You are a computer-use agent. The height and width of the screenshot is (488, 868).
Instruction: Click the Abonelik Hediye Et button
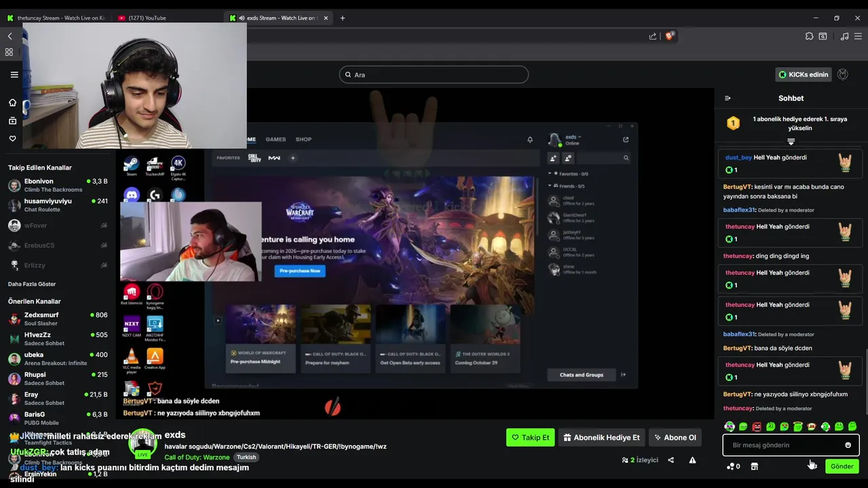click(601, 437)
